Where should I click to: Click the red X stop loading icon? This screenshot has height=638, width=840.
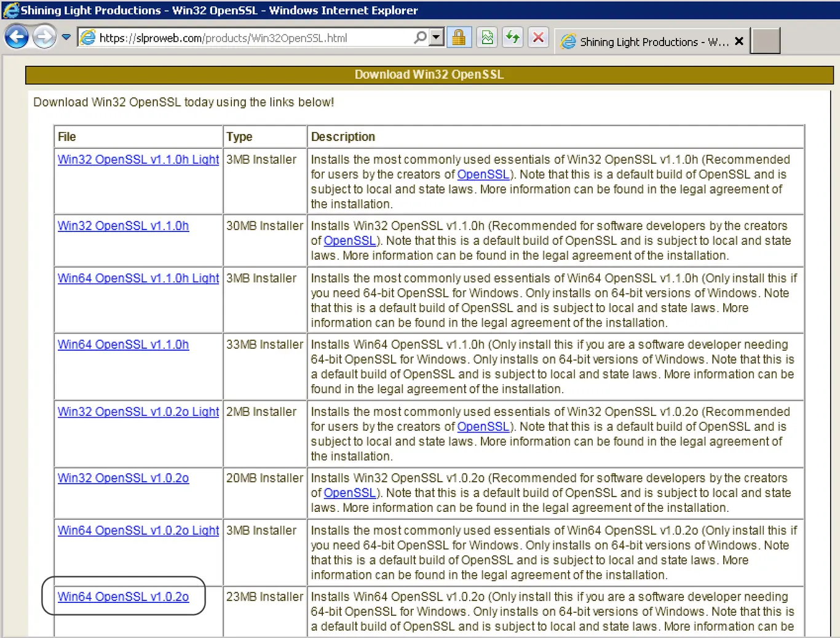point(539,38)
